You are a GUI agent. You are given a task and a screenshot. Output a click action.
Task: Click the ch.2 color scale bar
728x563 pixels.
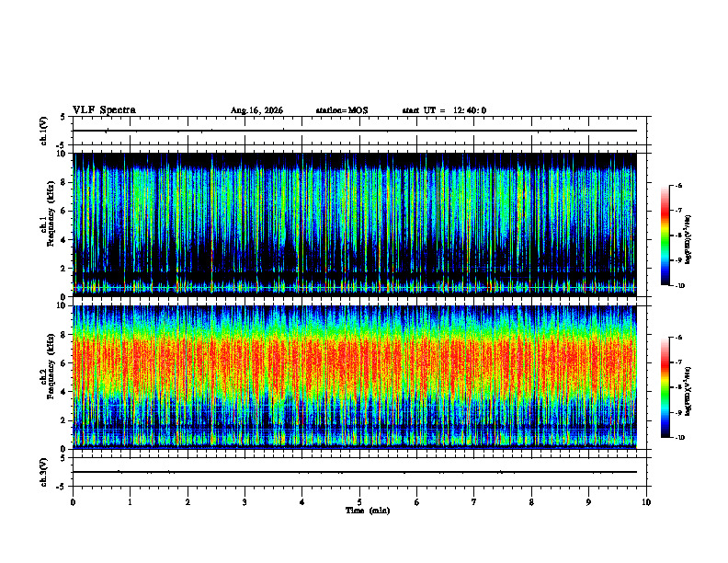(665, 387)
